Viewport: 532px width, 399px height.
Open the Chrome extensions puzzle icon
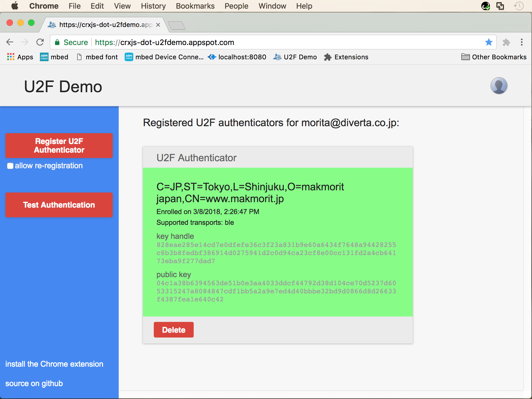click(506, 42)
